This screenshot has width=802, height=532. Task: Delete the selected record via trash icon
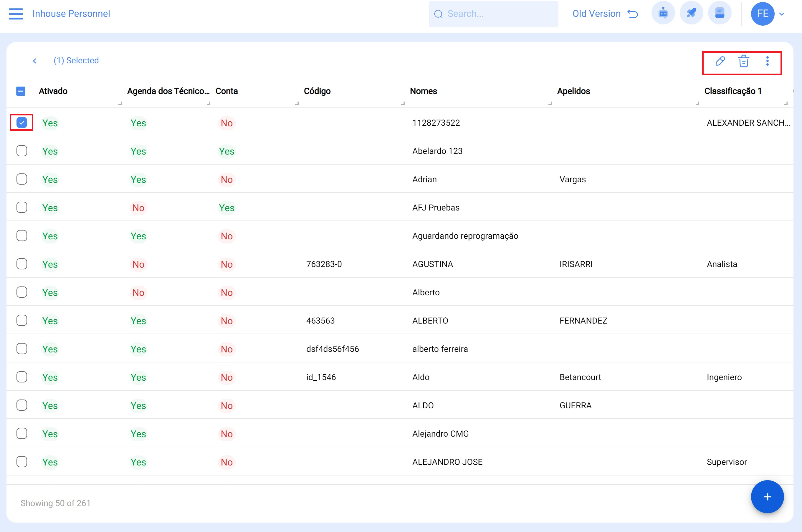pos(743,62)
